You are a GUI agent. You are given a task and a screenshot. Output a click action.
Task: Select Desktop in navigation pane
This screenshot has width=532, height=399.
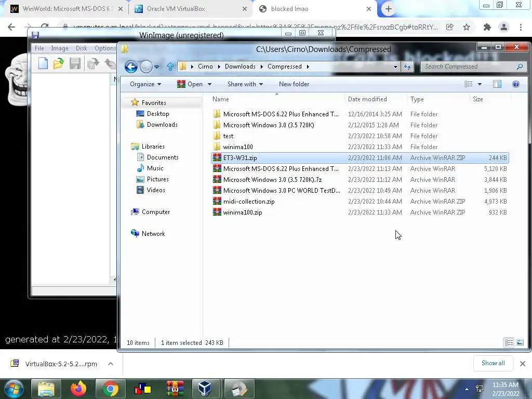coord(158,114)
